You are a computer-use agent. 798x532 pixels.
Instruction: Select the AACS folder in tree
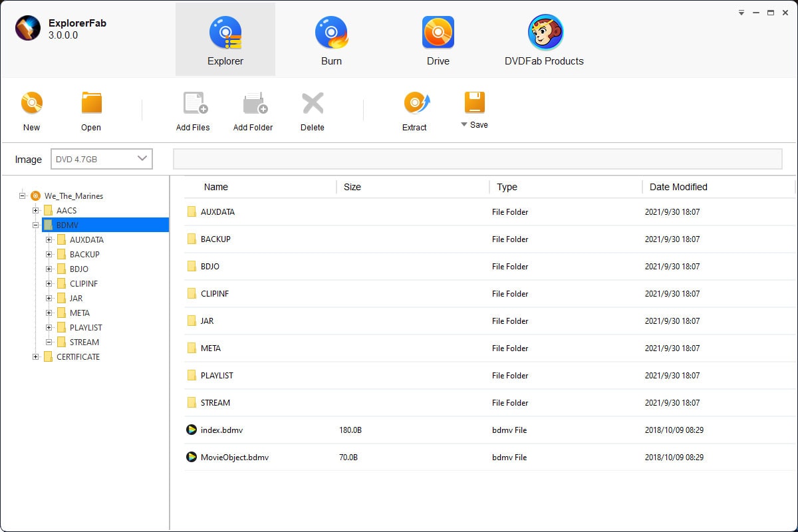click(x=66, y=210)
